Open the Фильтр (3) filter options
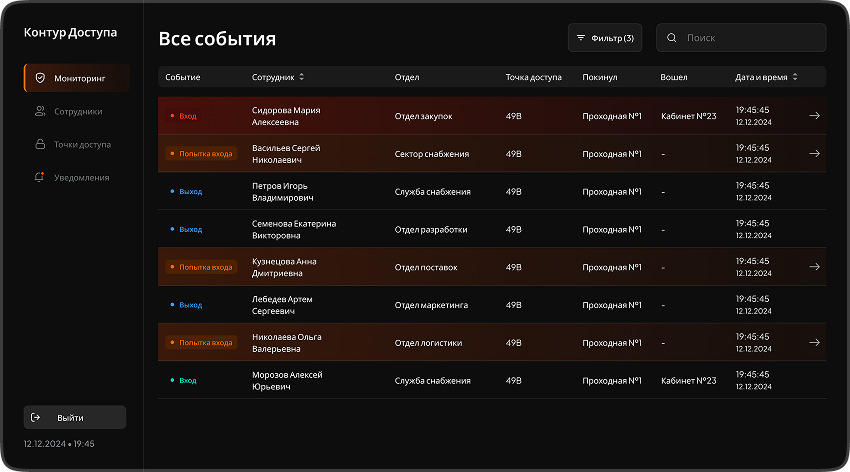The image size is (850, 472). pos(605,38)
